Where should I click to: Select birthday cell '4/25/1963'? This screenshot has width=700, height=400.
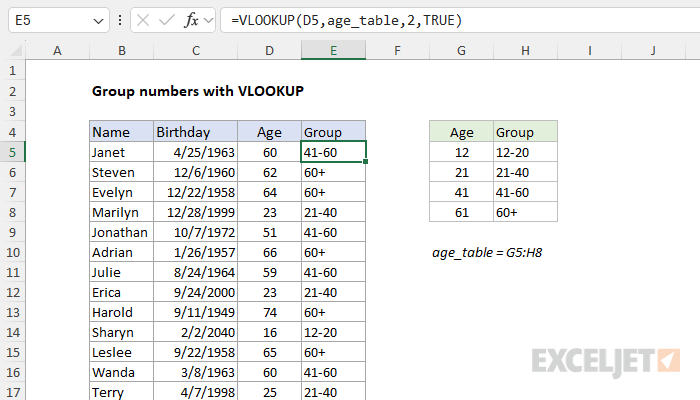(x=196, y=152)
